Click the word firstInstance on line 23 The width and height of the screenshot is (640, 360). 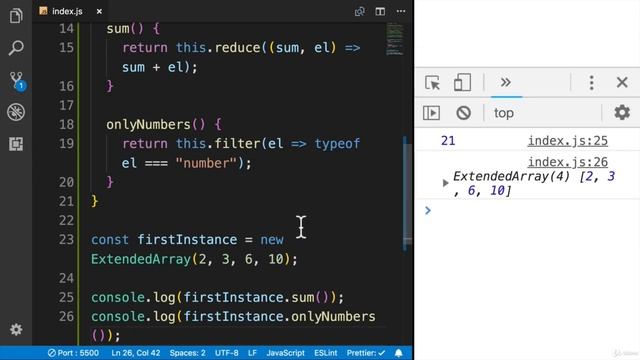pos(187,239)
